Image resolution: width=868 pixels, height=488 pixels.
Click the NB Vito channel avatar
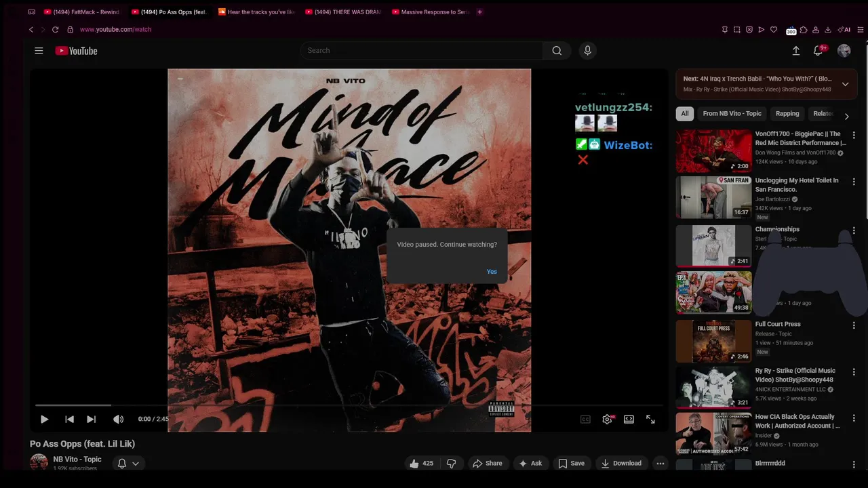click(39, 462)
